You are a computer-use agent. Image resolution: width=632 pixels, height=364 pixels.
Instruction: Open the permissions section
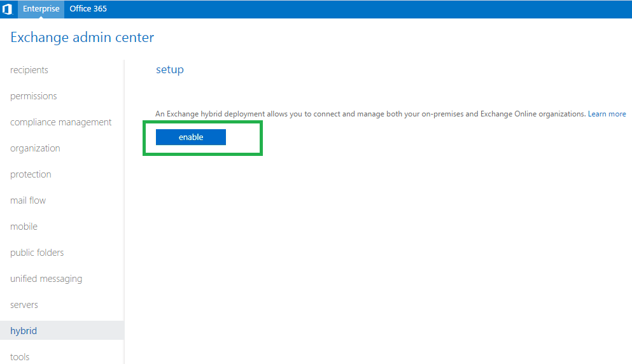pos(34,96)
